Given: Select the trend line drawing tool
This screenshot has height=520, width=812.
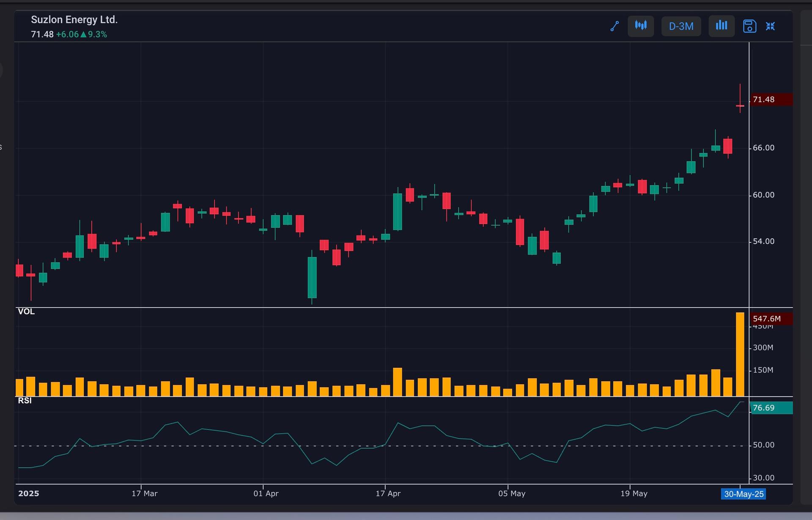Looking at the screenshot, I should tap(614, 26).
